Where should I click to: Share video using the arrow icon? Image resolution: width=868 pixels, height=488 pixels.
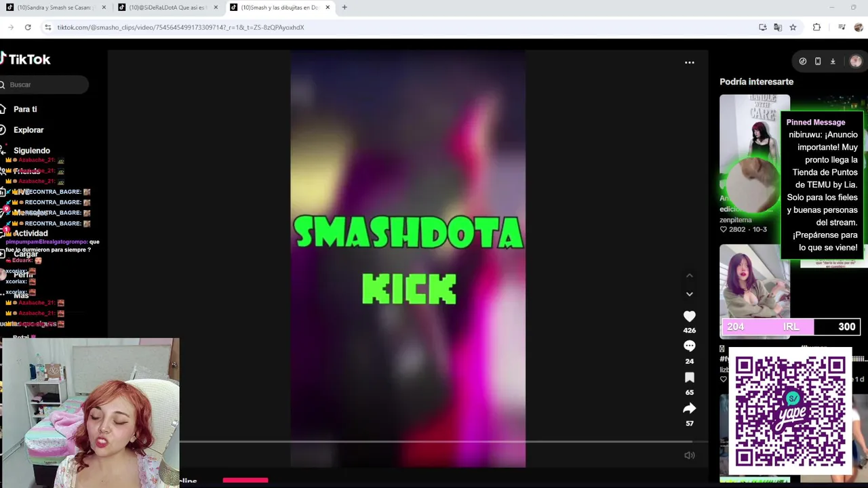(x=689, y=409)
